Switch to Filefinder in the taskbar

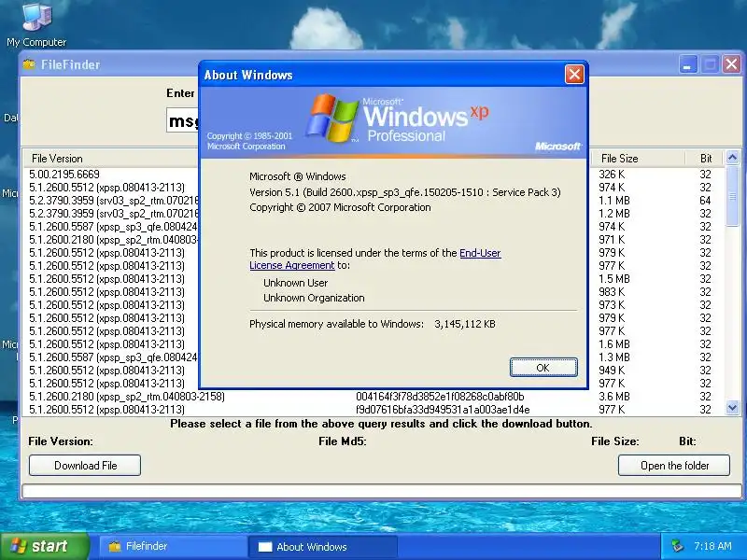pyautogui.click(x=173, y=547)
